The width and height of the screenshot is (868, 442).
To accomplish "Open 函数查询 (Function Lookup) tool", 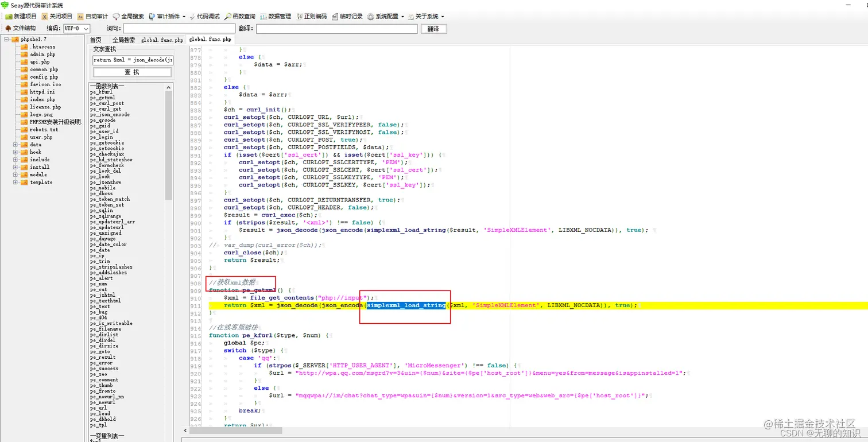I will (x=240, y=17).
